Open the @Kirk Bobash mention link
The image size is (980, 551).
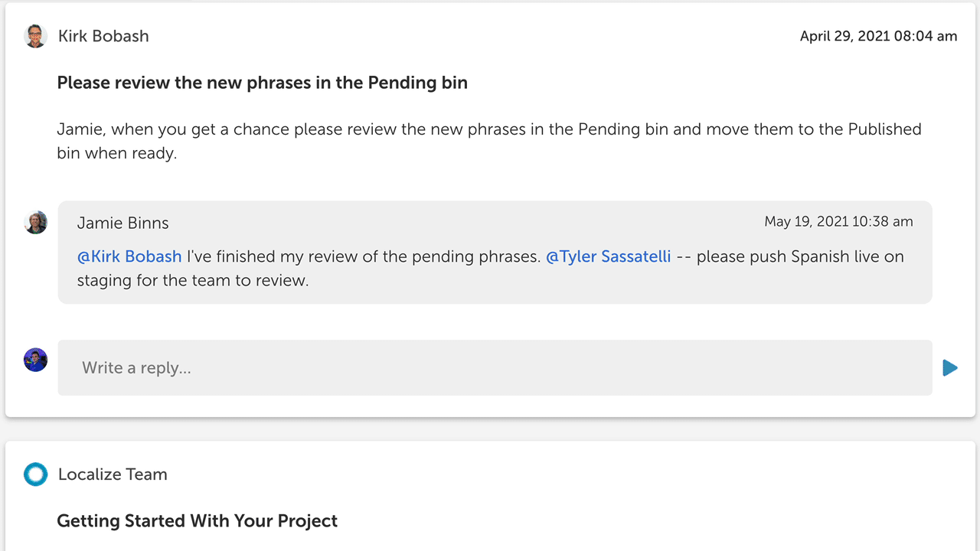[129, 256]
